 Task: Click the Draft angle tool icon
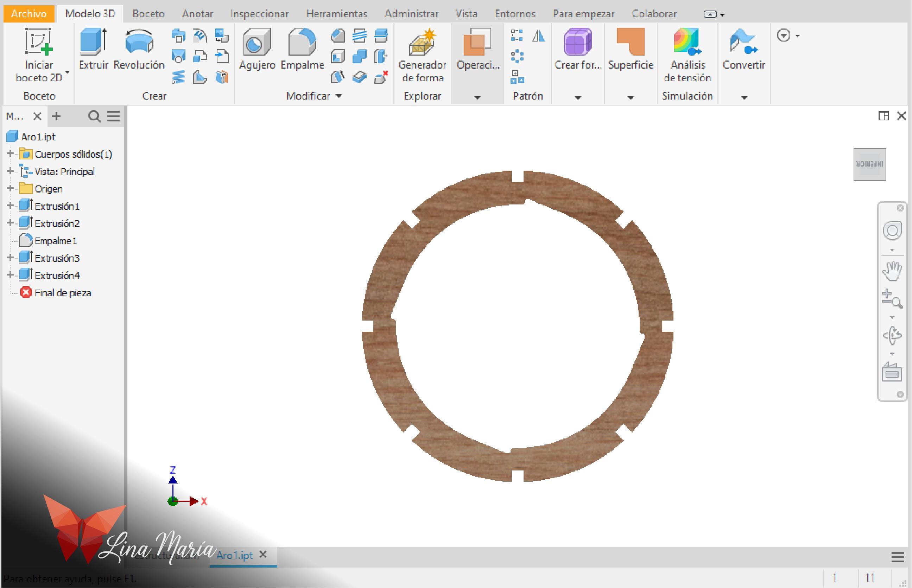pos(338,77)
